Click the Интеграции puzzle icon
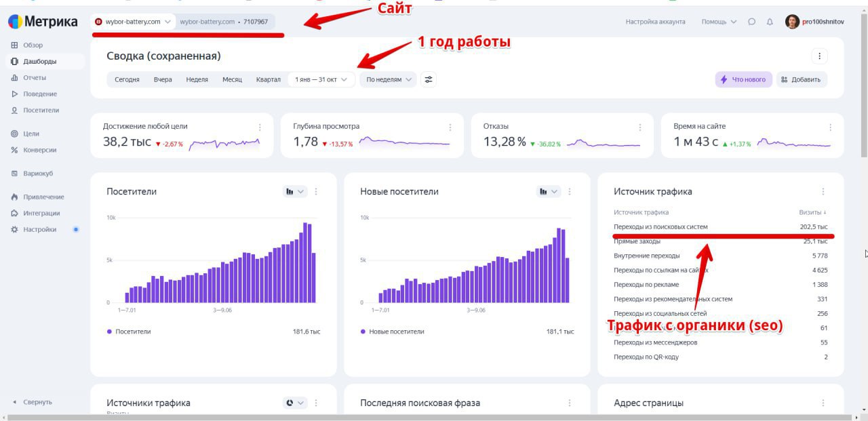The height and width of the screenshot is (421, 868). (14, 214)
